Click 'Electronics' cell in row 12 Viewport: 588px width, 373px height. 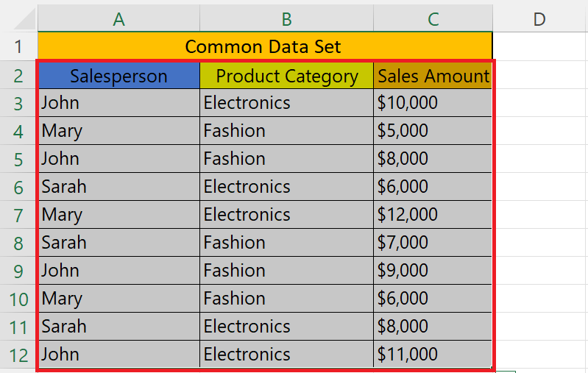pos(286,355)
